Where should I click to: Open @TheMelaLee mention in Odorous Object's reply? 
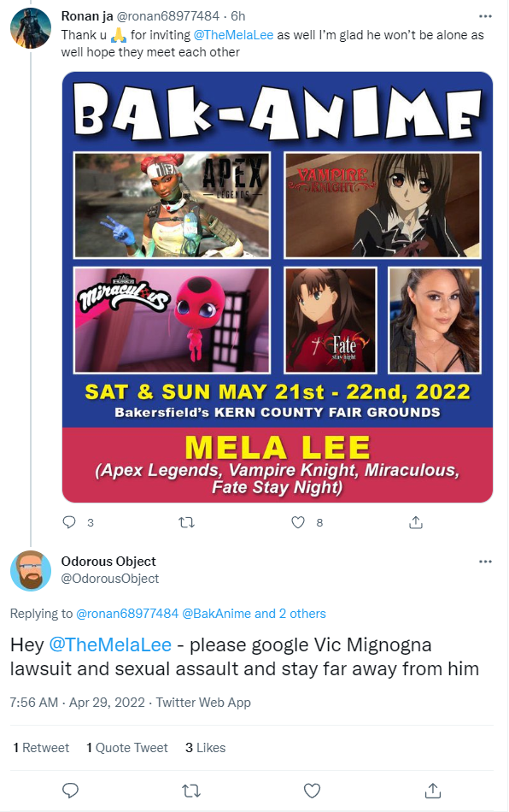pos(110,644)
